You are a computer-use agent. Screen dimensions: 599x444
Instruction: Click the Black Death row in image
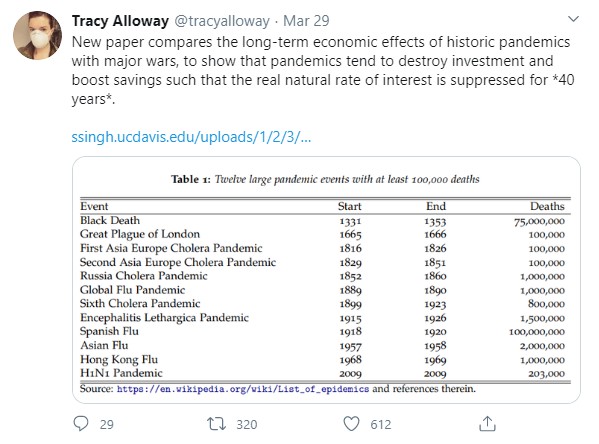click(322, 221)
